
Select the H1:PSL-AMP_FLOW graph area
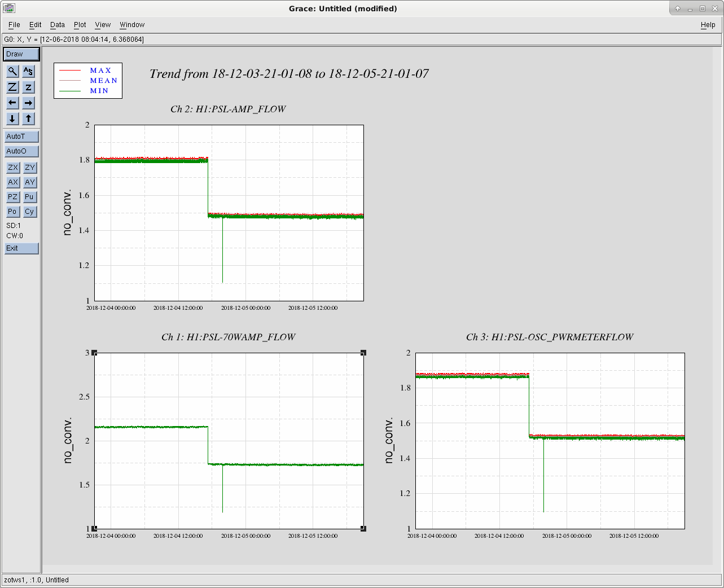(229, 213)
